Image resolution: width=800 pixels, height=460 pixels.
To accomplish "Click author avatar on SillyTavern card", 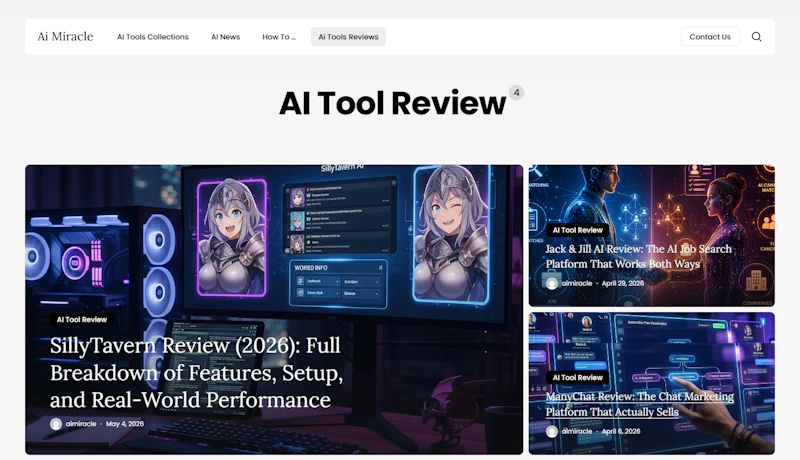I will pos(56,424).
